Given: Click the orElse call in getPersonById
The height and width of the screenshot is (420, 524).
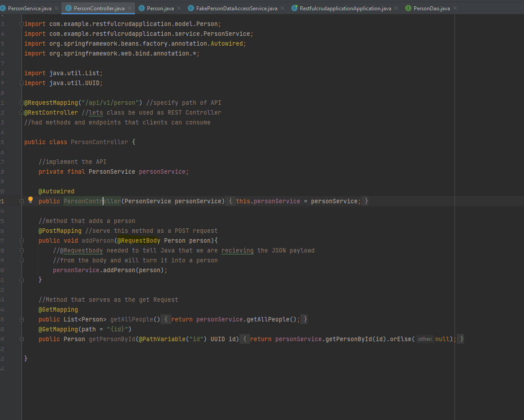Looking at the screenshot, I should pyautogui.click(x=400, y=339).
